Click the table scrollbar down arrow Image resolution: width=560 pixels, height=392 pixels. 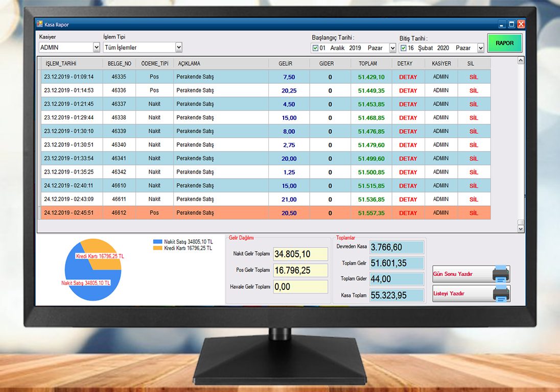(x=521, y=229)
